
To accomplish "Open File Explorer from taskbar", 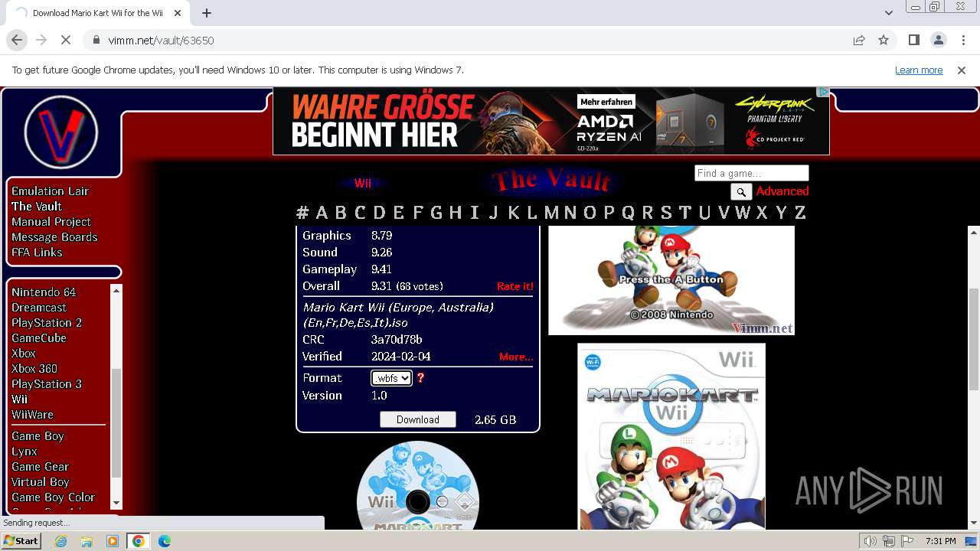I will [87, 541].
